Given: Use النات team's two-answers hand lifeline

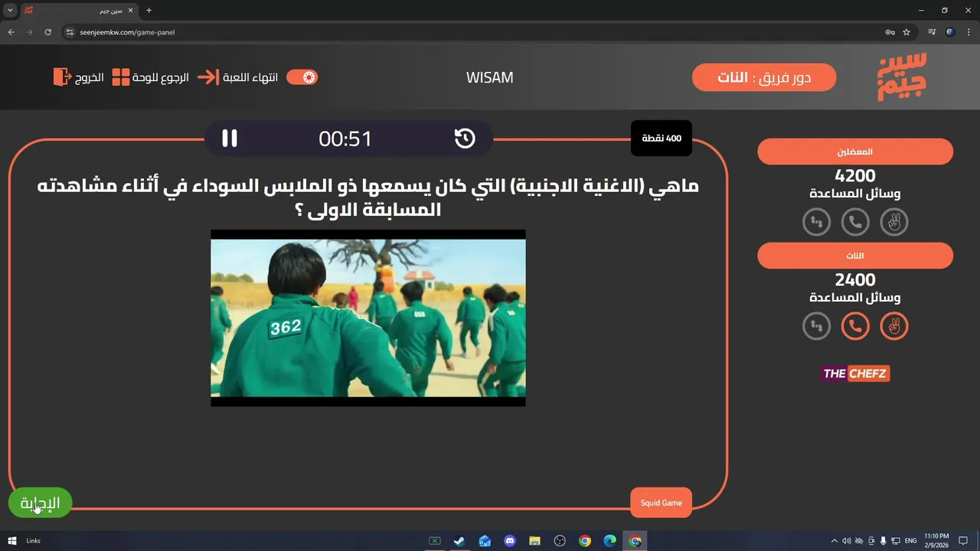Looking at the screenshot, I should click(x=893, y=326).
